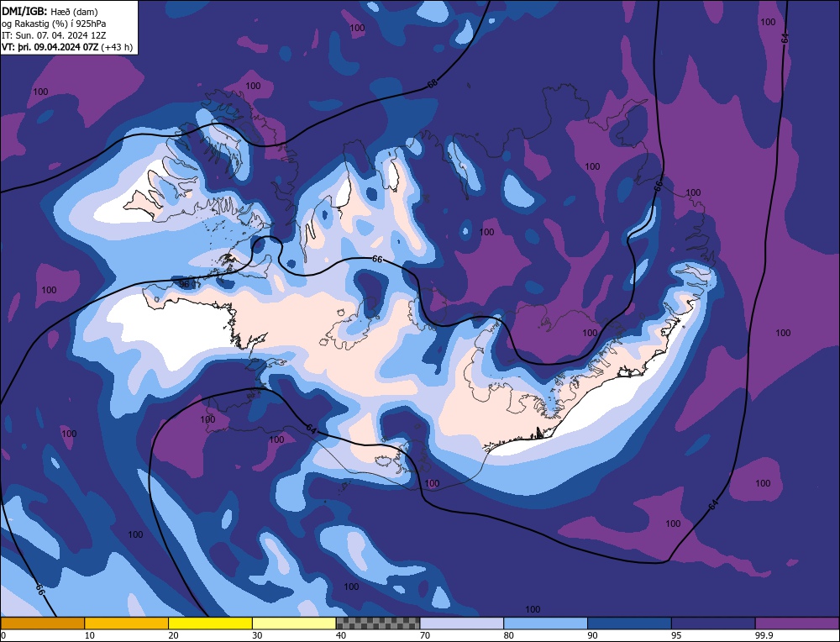Image resolution: width=840 pixels, height=642 pixels.
Task: Click the purple above-99.9 legend swatch
Action: click(x=797, y=624)
